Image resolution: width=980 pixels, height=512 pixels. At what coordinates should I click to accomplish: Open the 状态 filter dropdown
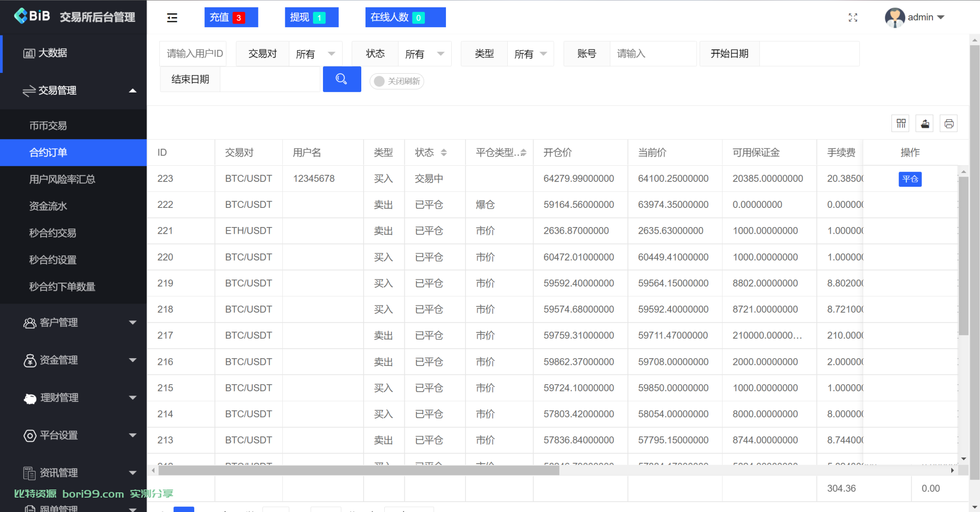pyautogui.click(x=425, y=54)
